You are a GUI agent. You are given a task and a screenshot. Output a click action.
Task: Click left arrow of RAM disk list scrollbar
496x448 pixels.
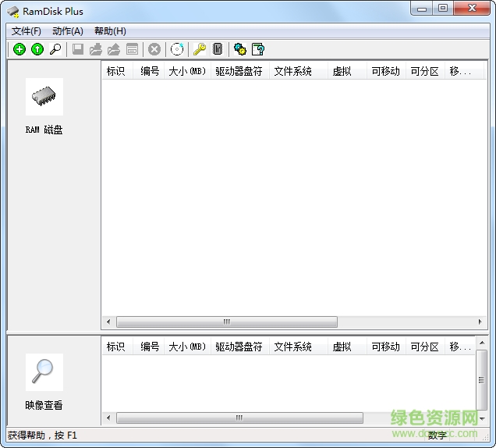tap(108, 322)
